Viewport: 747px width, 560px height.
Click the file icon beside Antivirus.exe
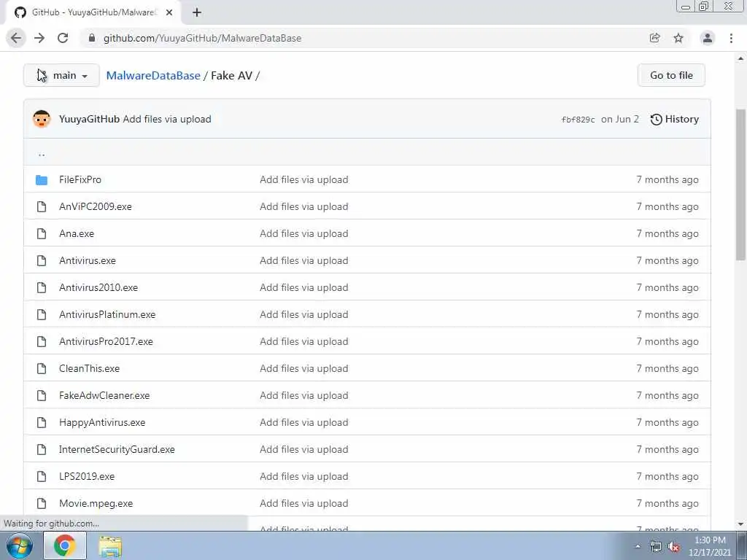click(x=42, y=260)
